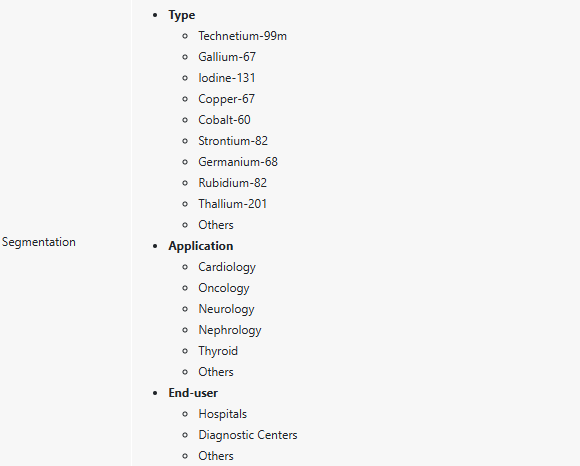Select Technetium-99m list item
Screen dimensions: 580x466
tap(242, 36)
